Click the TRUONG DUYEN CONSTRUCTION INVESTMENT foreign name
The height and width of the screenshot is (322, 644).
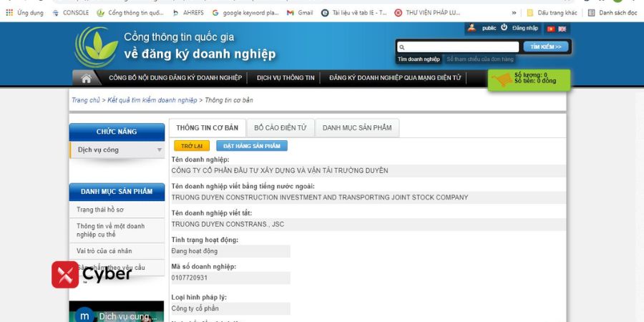pyautogui.click(x=320, y=197)
